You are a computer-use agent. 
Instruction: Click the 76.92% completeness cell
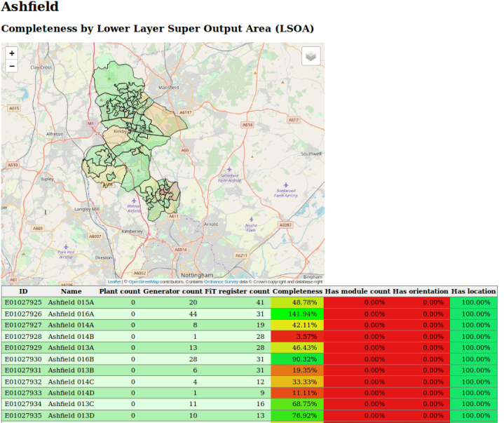(x=297, y=415)
